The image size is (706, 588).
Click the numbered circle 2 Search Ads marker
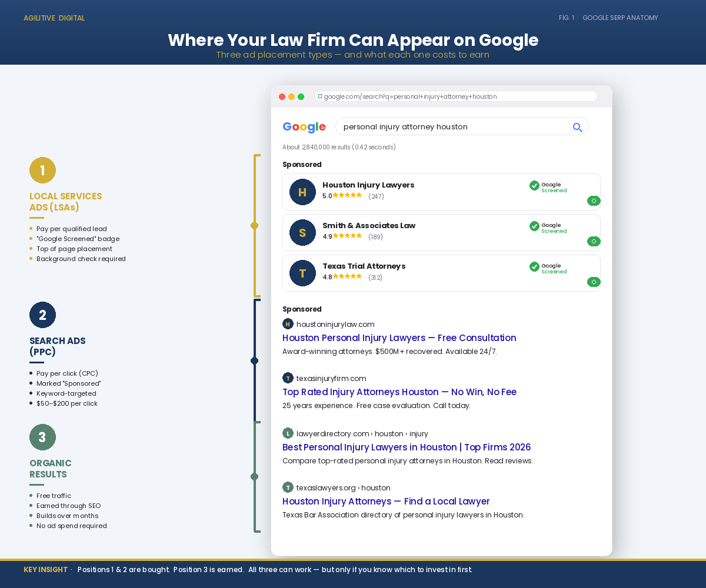tap(42, 315)
